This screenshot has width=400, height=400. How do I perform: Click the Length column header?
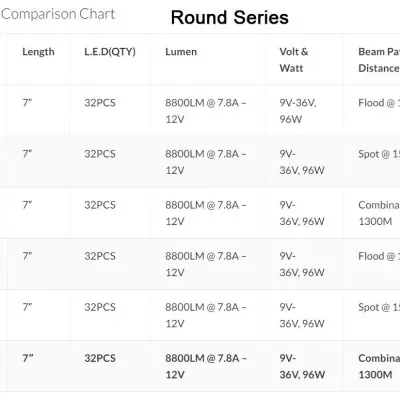click(38, 52)
